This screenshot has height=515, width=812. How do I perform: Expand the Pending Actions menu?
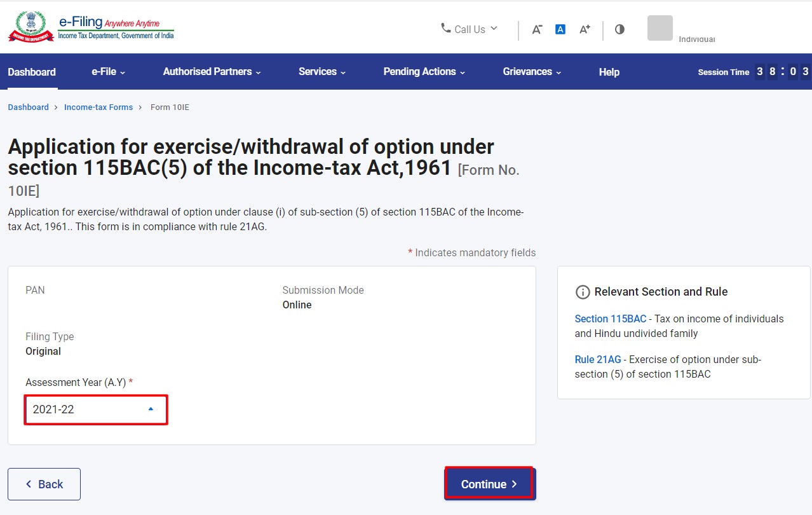pos(424,72)
